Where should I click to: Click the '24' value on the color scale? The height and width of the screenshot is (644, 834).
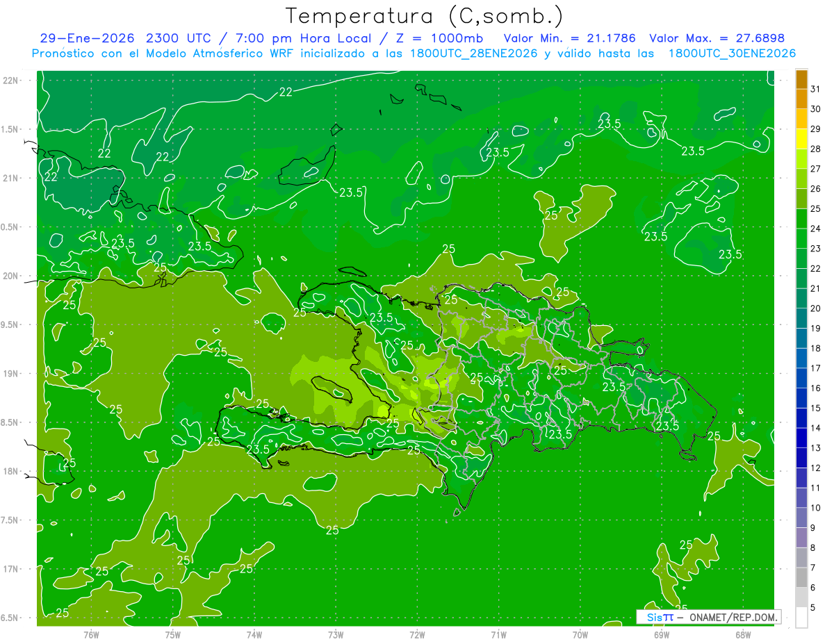816,229
